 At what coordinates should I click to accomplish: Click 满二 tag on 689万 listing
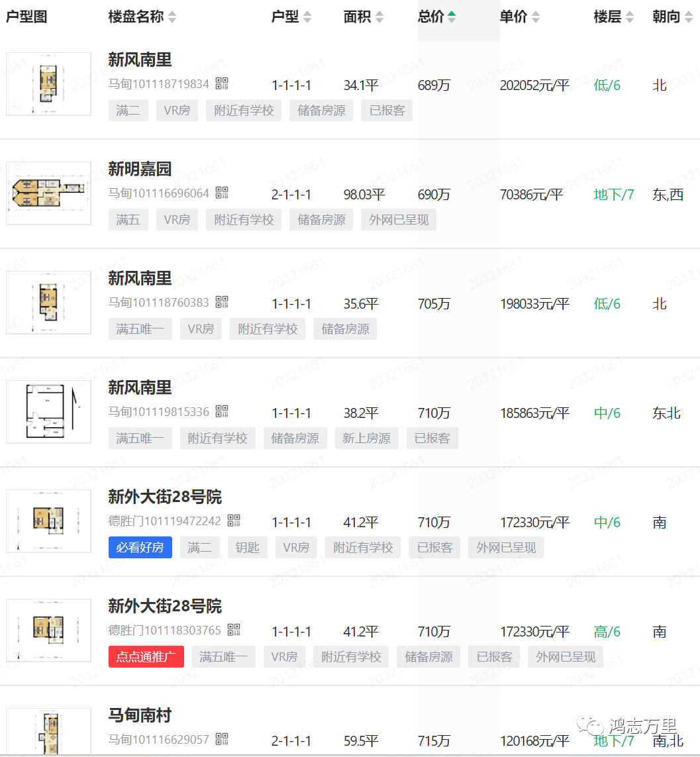(128, 111)
